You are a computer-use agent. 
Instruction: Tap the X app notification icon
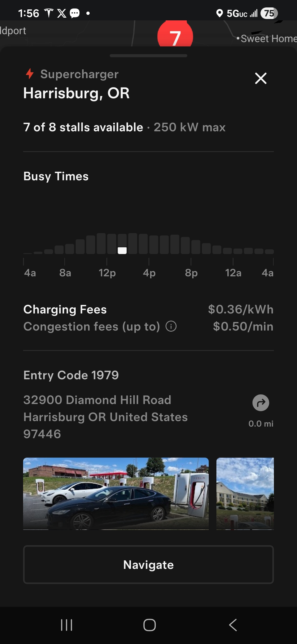coord(62,13)
